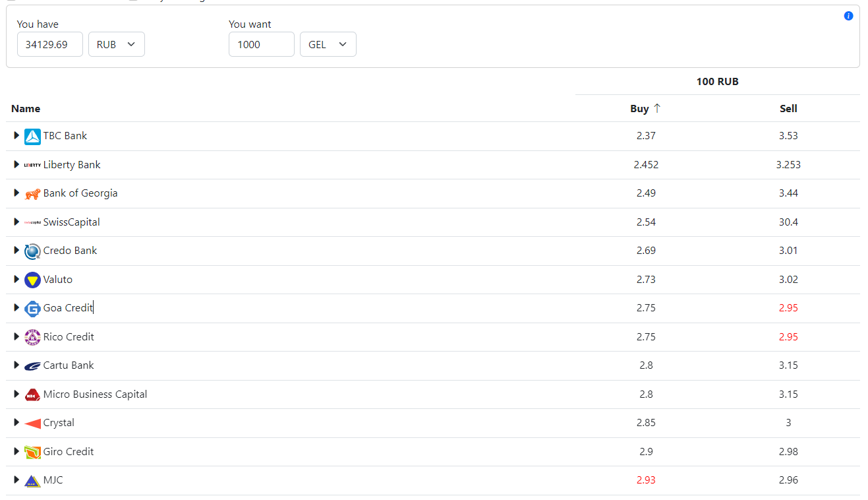Sort by the Name column header
Image resolution: width=868 pixels, height=500 pixels.
(26, 109)
